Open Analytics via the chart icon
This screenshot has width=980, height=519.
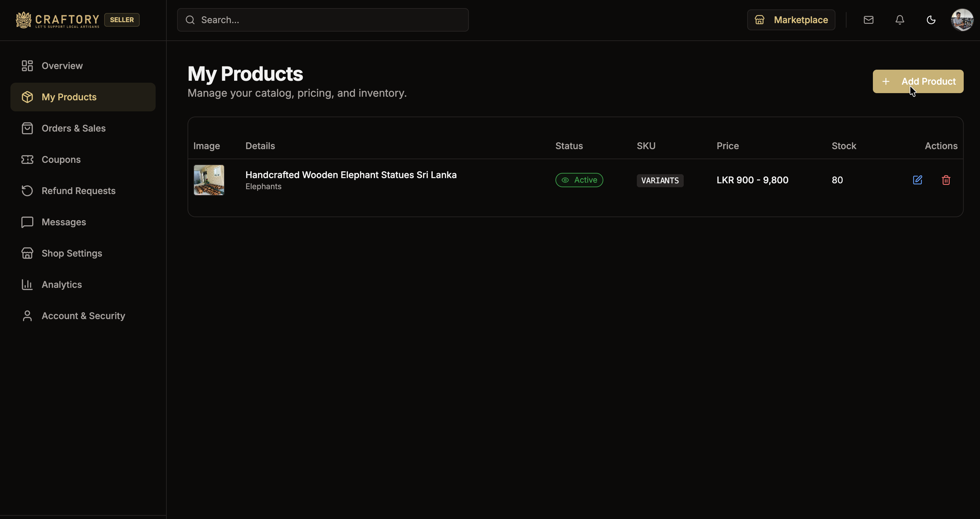coord(27,284)
